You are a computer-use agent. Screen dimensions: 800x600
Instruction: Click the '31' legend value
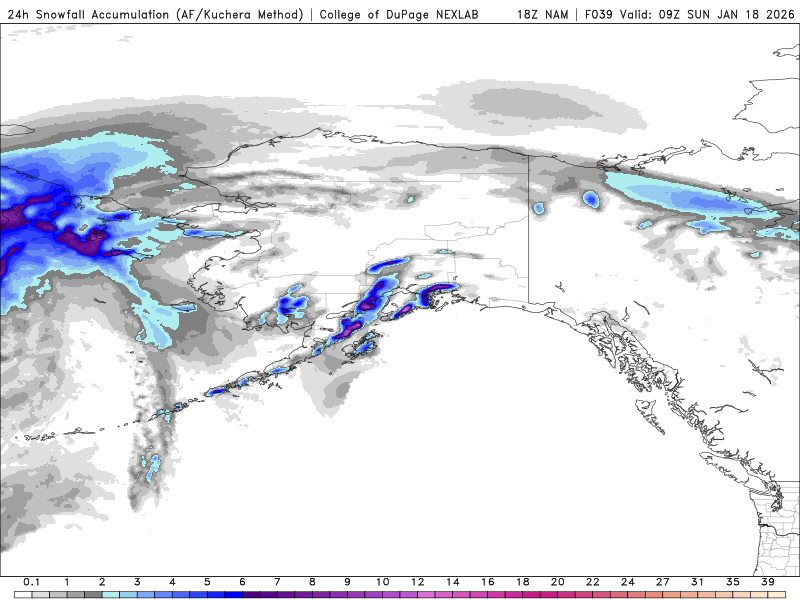(697, 582)
